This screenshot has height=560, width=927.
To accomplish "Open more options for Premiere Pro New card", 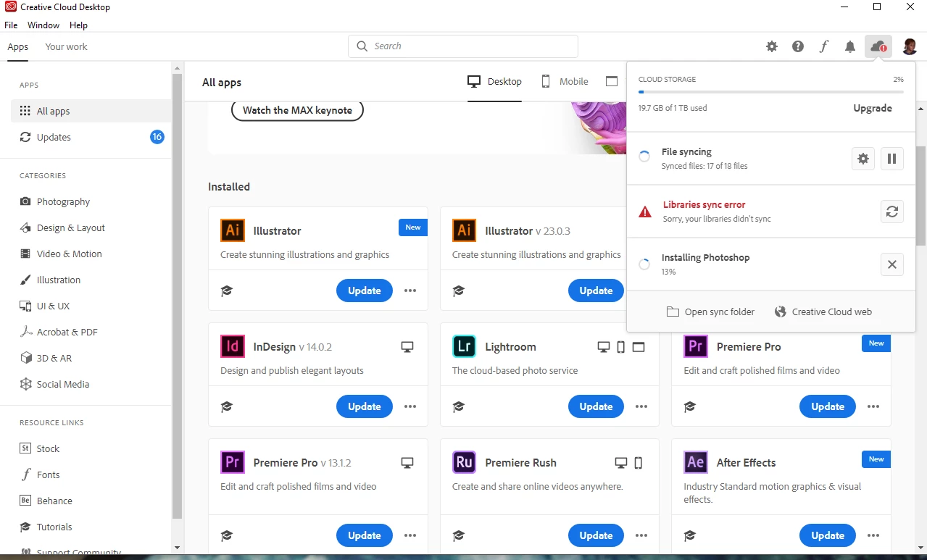I will (873, 406).
